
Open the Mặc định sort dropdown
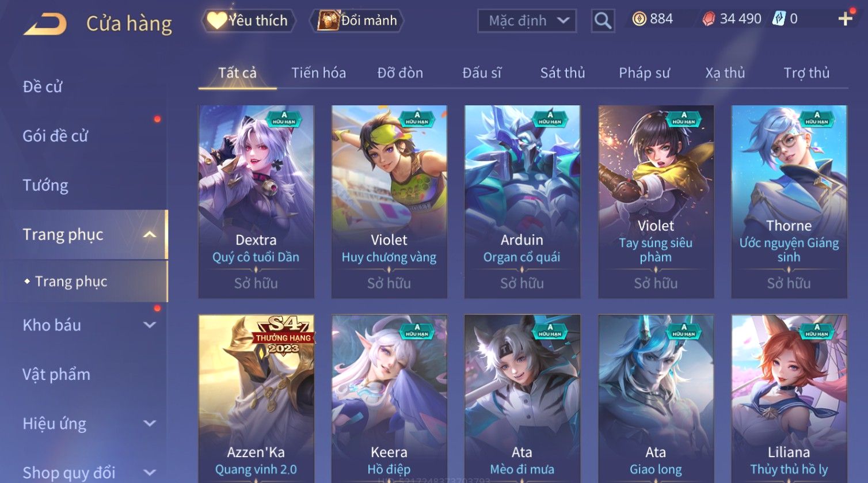click(x=527, y=21)
